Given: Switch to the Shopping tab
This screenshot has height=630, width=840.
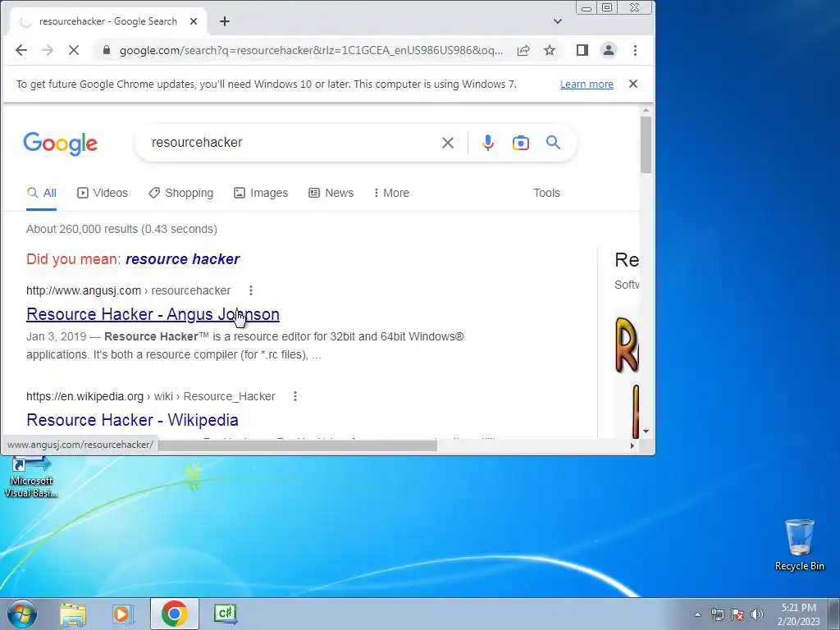Looking at the screenshot, I should [181, 193].
